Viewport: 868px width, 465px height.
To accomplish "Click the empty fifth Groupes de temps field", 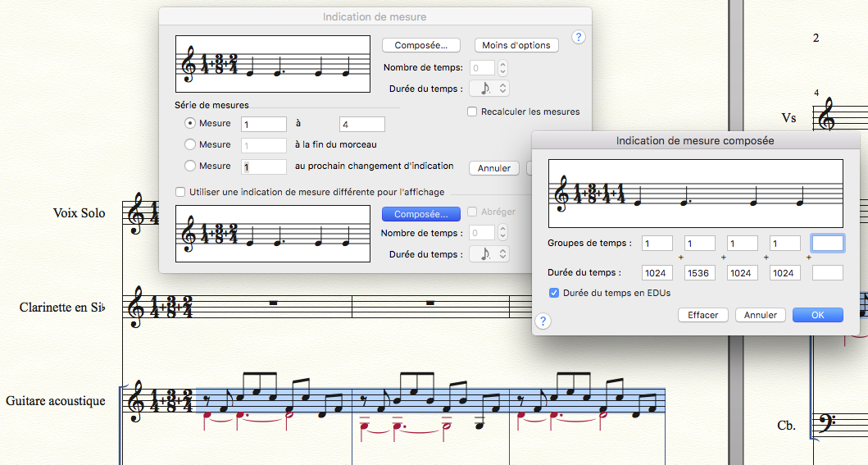I will pyautogui.click(x=827, y=244).
